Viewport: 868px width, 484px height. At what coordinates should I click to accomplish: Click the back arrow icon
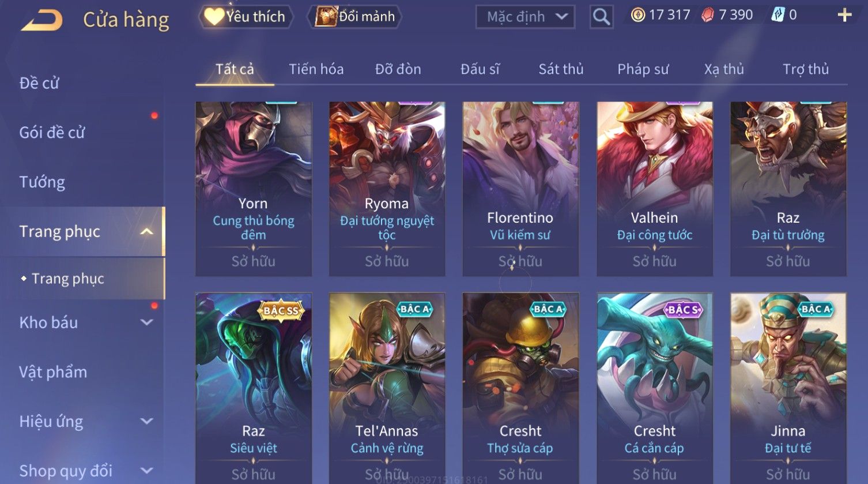pos(42,20)
